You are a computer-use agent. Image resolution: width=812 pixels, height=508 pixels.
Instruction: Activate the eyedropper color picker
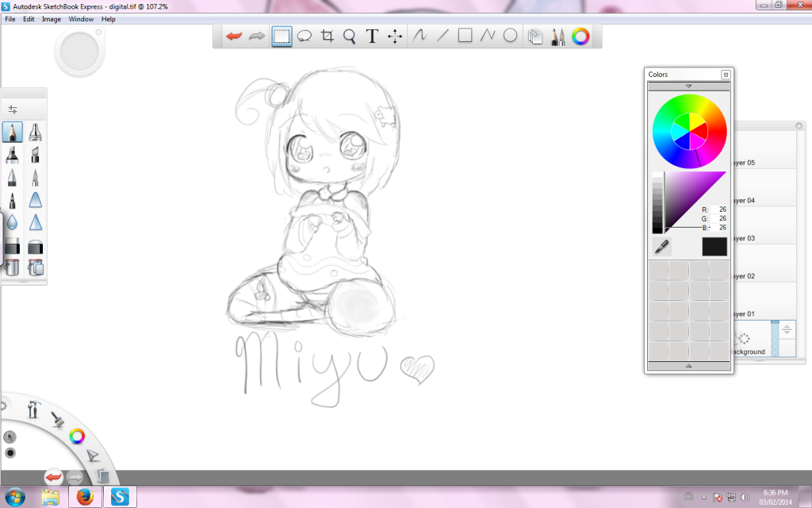point(662,247)
